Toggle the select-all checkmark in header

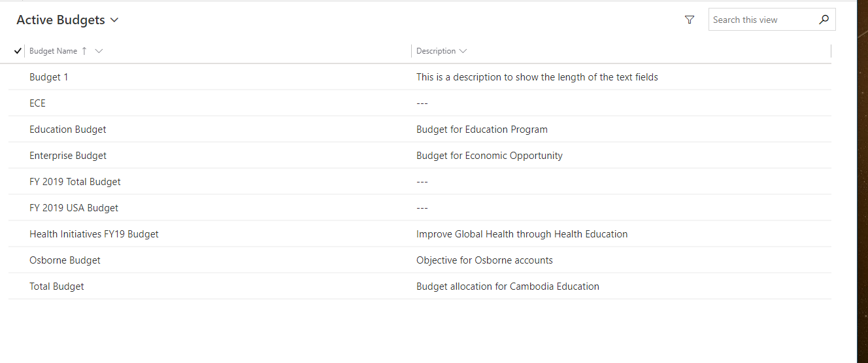coord(18,51)
